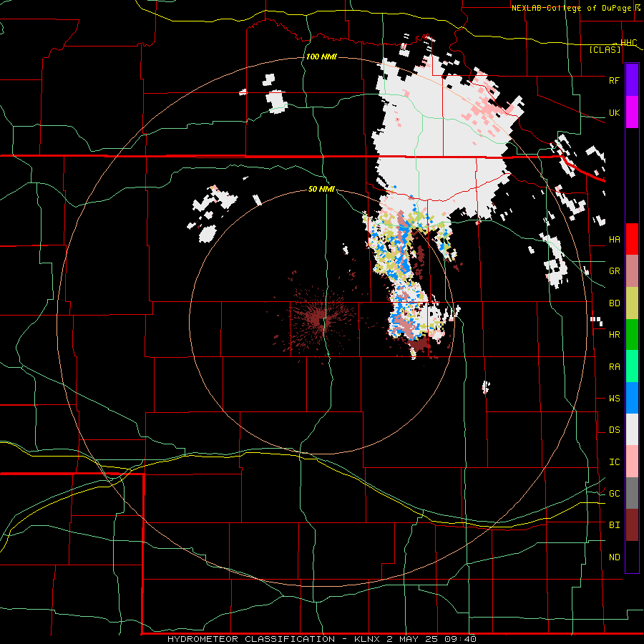Viewport: 644px width, 644px height.
Task: Click the purple RF color swatch
Action: pos(632,80)
